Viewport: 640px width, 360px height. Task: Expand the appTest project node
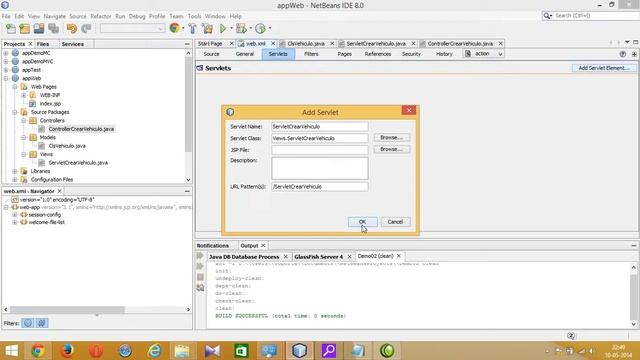[6, 70]
